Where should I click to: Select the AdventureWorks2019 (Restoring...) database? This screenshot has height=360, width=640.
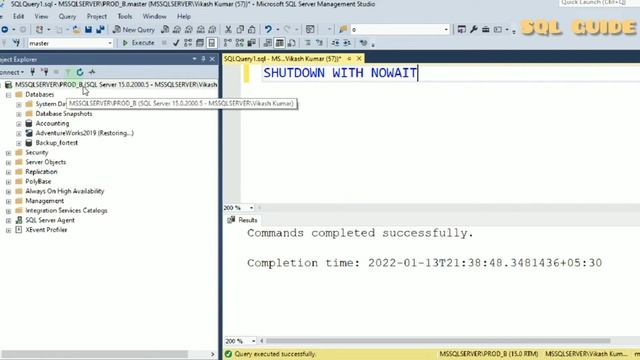point(84,133)
